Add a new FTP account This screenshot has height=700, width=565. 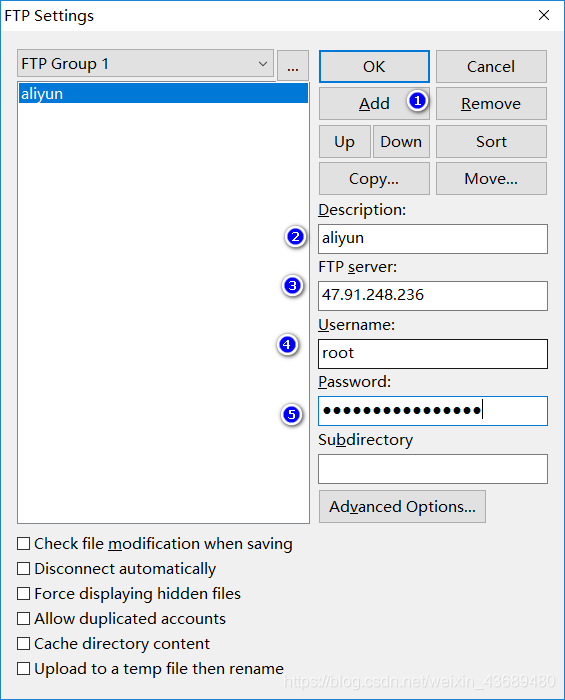click(x=374, y=104)
